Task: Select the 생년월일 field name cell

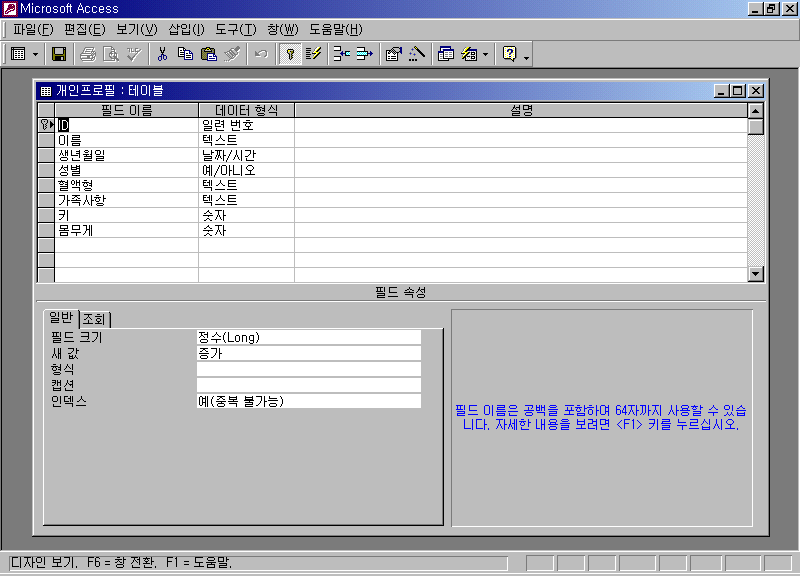Action: coord(127,155)
